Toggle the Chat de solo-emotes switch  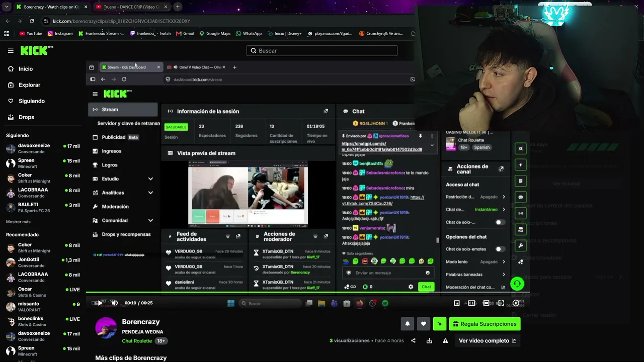(500, 249)
